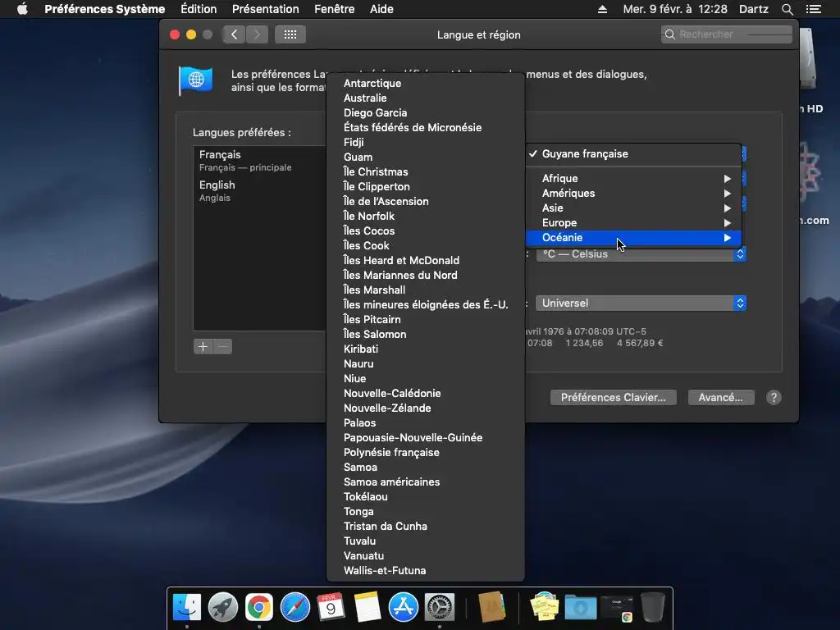Select Français in preferred languages
The image size is (840, 630).
point(259,161)
